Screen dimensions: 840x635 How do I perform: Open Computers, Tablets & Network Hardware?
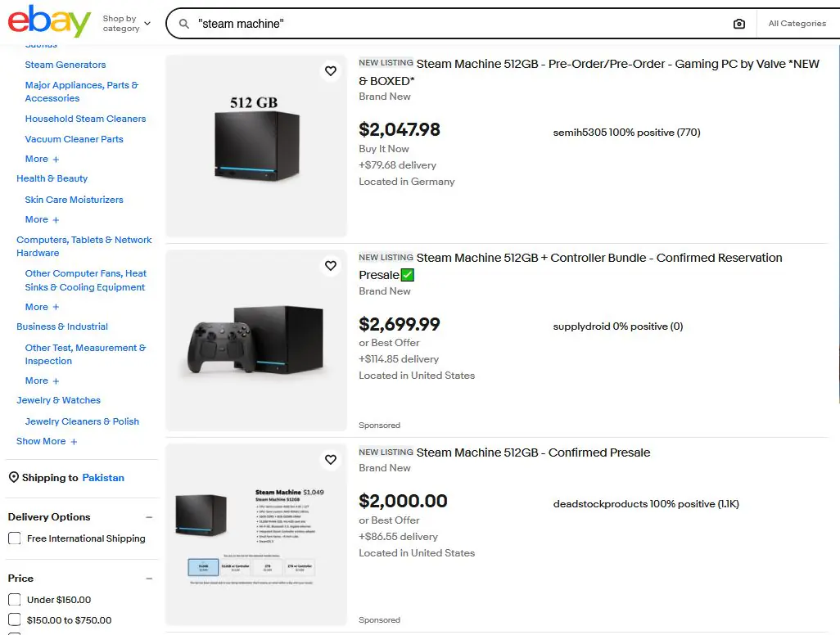(84, 246)
